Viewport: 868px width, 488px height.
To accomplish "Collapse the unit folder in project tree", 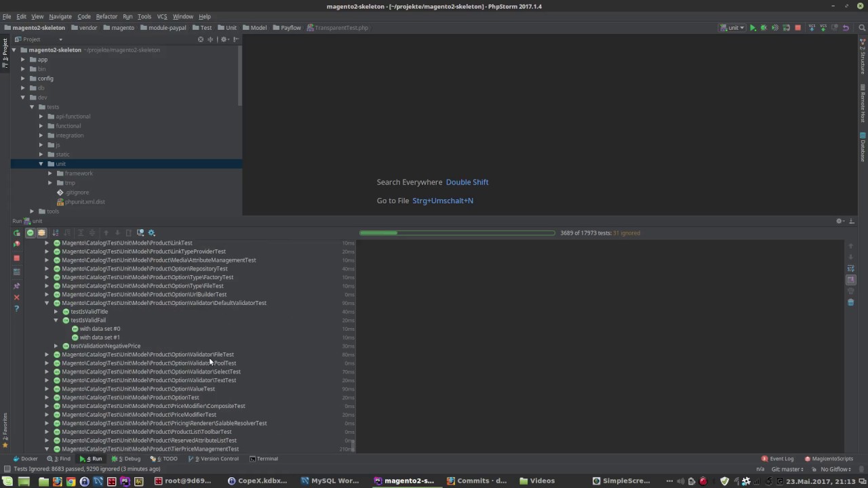I will (41, 164).
